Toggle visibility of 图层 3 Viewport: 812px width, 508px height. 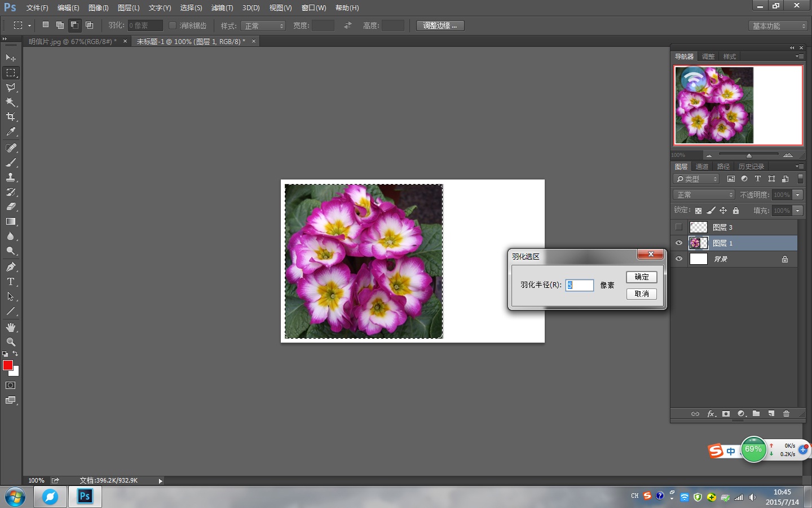(679, 227)
